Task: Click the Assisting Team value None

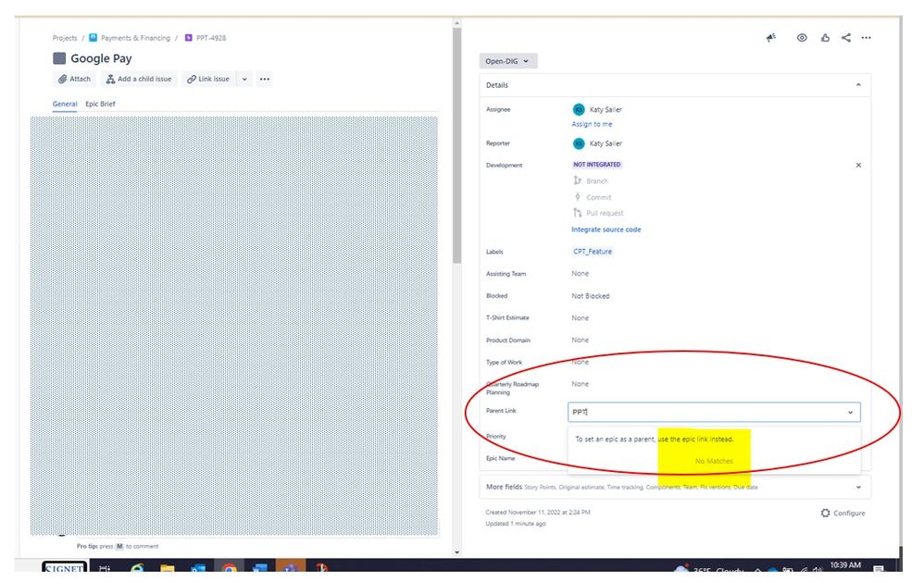Action: pyautogui.click(x=580, y=274)
